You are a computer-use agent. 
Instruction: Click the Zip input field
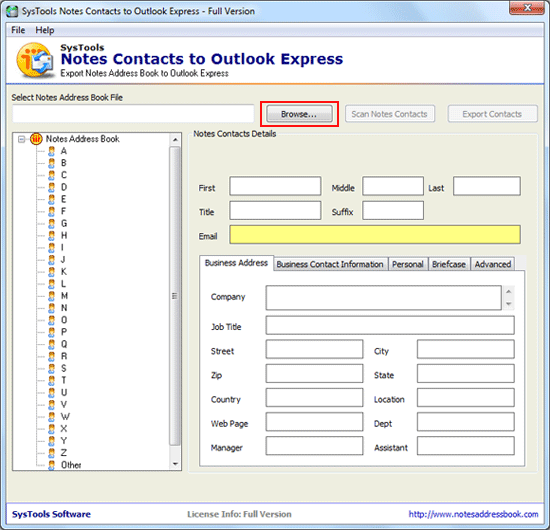(x=314, y=374)
